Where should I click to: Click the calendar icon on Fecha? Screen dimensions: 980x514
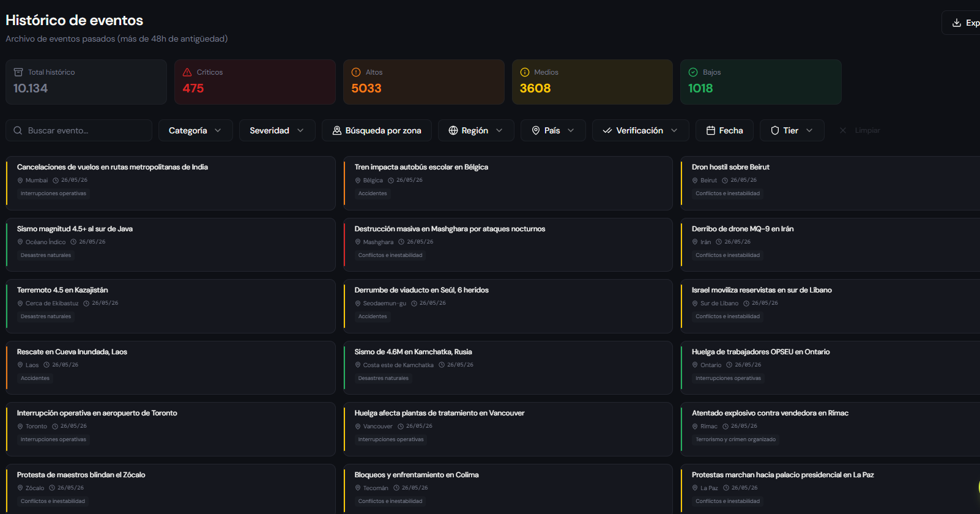point(711,130)
